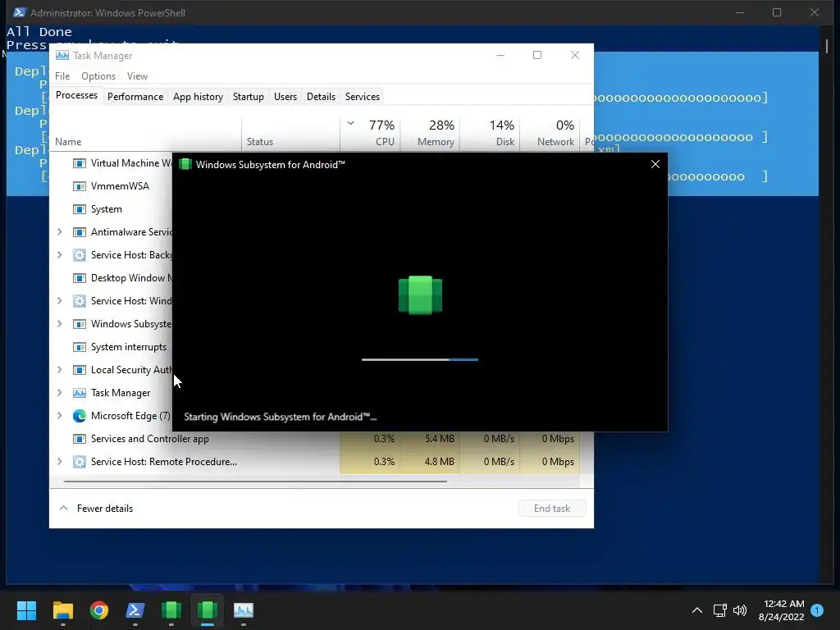Viewport: 840px width, 630px height.
Task: Close the Windows Subsystem for Android window
Action: coord(655,164)
